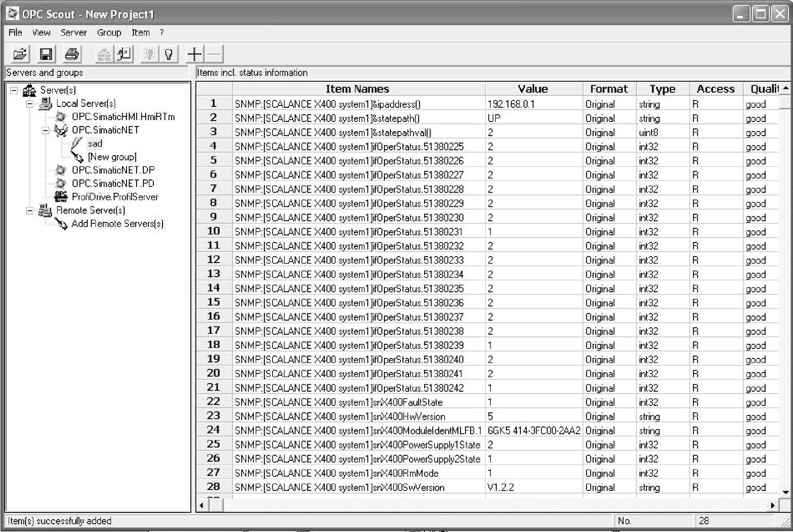Open the Group menu
This screenshot has width=793, height=532.
109,32
